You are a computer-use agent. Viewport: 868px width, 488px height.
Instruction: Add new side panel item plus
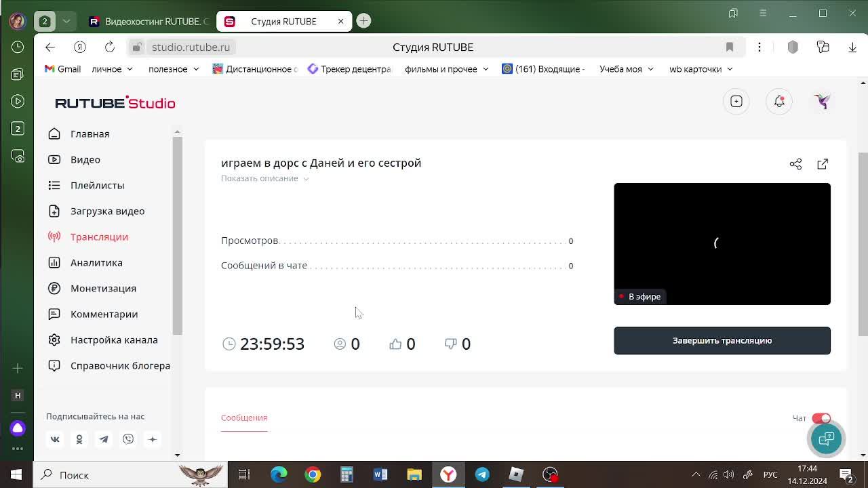[18, 368]
